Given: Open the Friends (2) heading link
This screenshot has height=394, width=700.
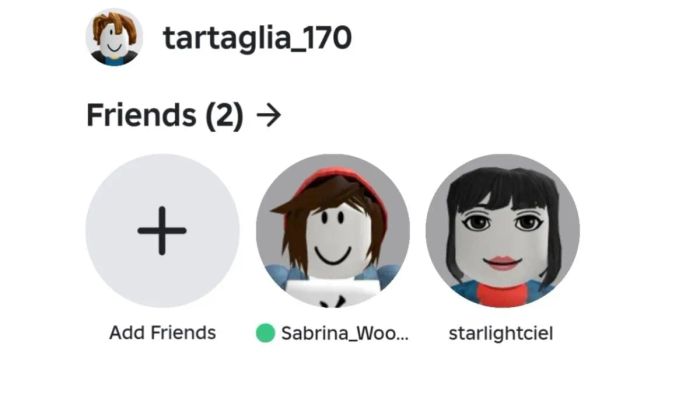Looking at the screenshot, I should [183, 116].
